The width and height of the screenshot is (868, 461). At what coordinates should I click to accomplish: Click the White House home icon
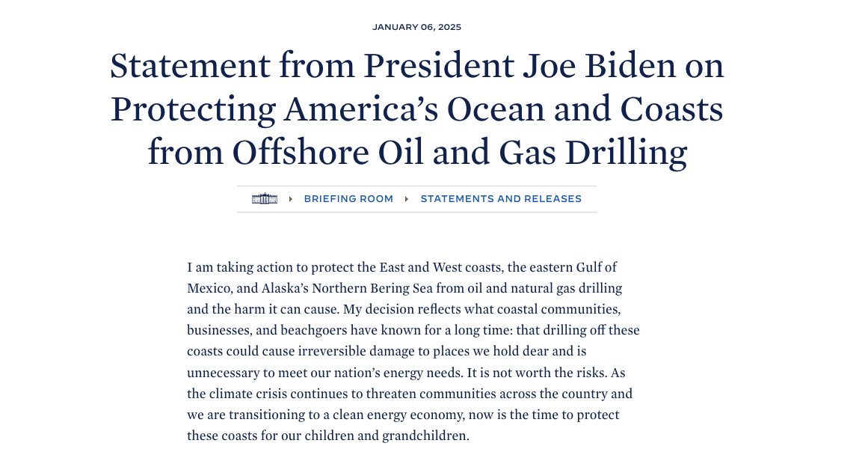tap(265, 199)
